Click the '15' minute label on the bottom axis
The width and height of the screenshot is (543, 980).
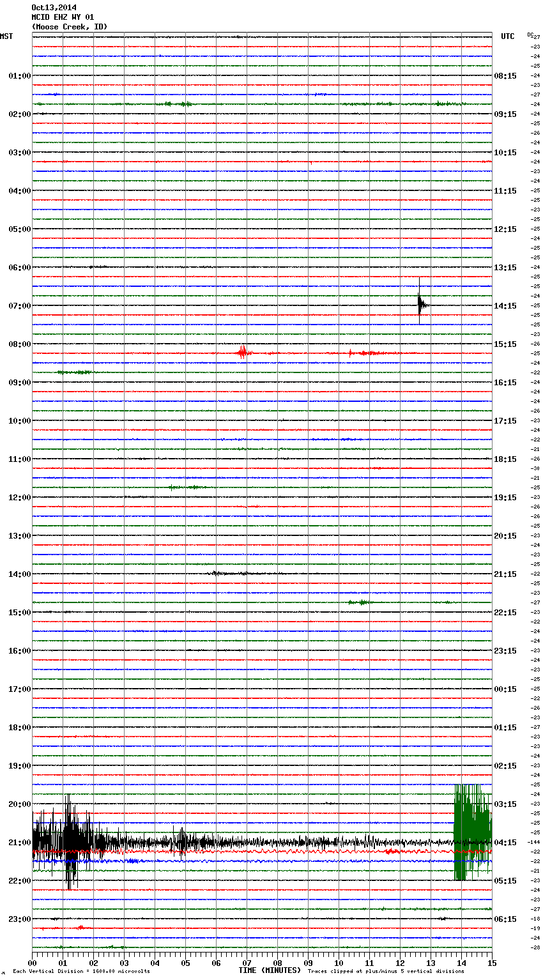pos(491,962)
